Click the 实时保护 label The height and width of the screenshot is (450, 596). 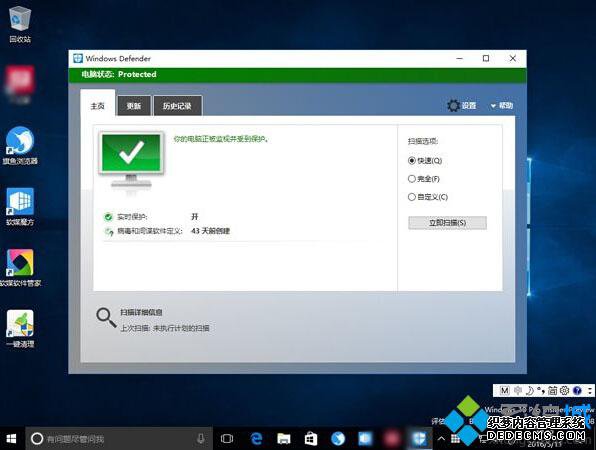click(132, 217)
